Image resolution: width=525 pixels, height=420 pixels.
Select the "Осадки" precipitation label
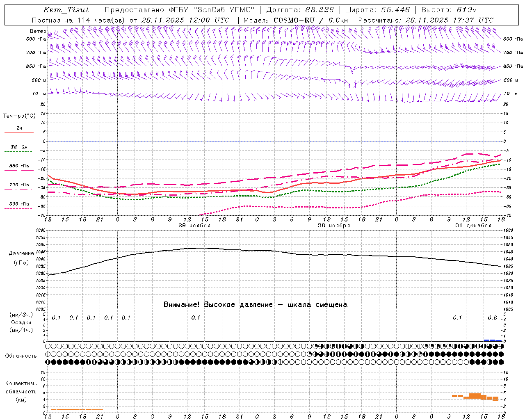click(x=21, y=322)
